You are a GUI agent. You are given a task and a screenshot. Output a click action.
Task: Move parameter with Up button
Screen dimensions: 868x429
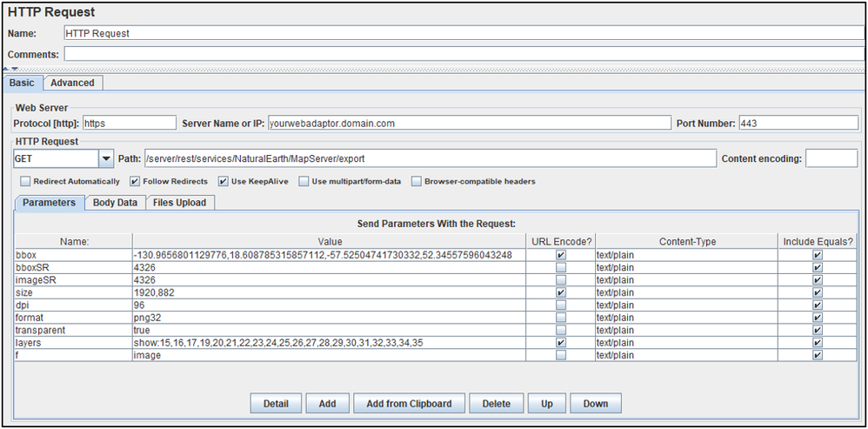coord(547,404)
